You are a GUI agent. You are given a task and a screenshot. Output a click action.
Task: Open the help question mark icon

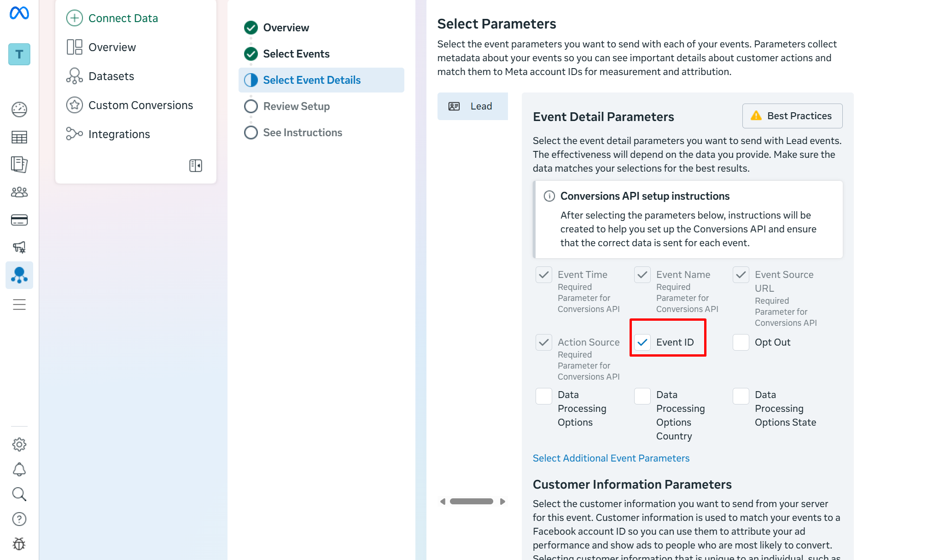pos(19,519)
